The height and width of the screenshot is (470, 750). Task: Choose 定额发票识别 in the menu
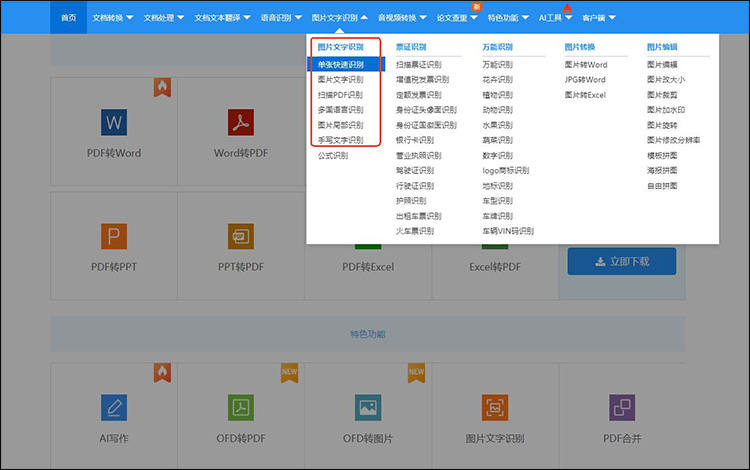pyautogui.click(x=419, y=95)
